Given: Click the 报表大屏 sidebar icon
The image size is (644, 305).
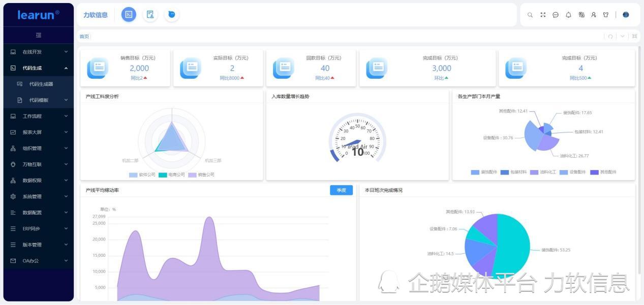Looking at the screenshot, I should click(13, 132).
